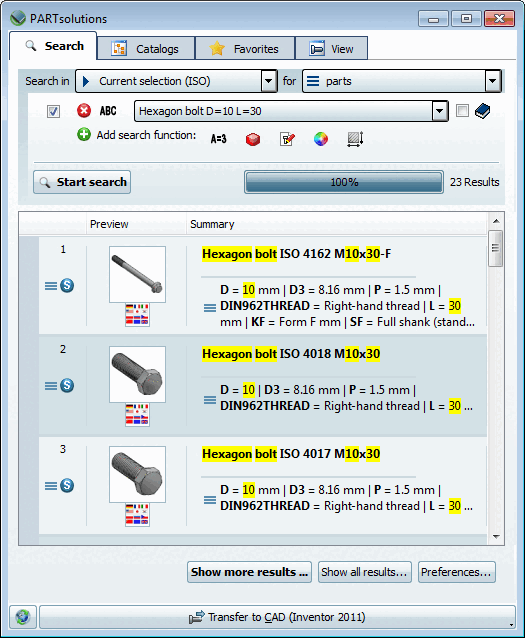Image resolution: width=525 pixels, height=638 pixels.
Task: Open Transfer to CAD options arrow
Action: pos(512,625)
